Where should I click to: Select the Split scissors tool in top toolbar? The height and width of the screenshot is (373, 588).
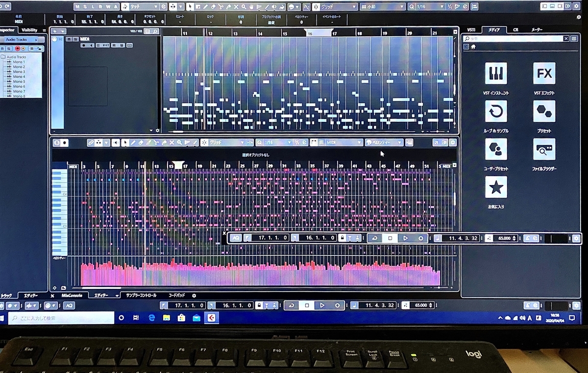[220, 7]
